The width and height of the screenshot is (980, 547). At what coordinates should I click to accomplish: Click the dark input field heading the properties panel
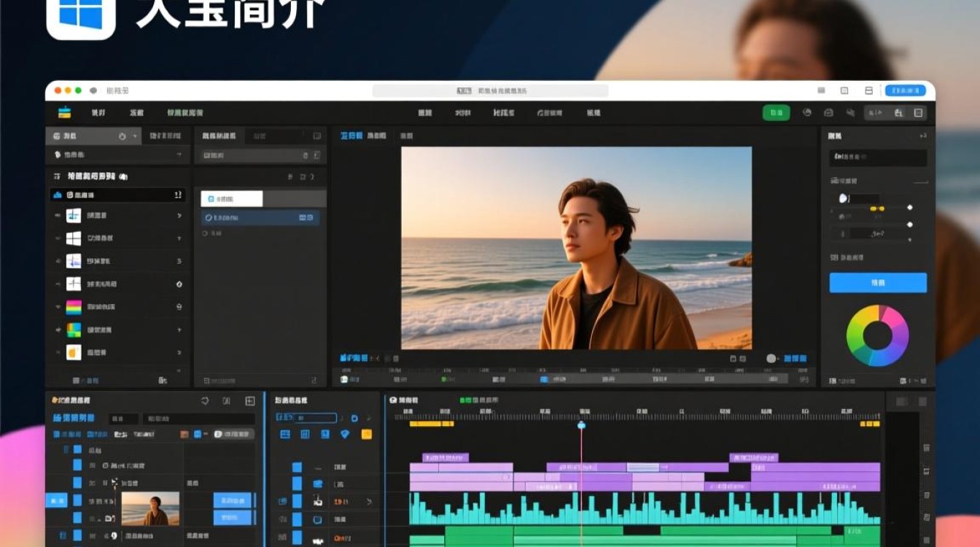pyautogui.click(x=878, y=157)
